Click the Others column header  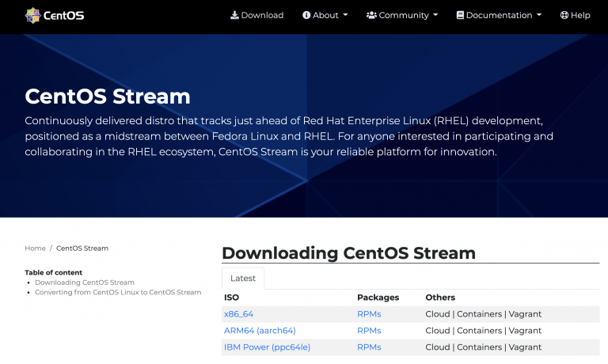440,298
